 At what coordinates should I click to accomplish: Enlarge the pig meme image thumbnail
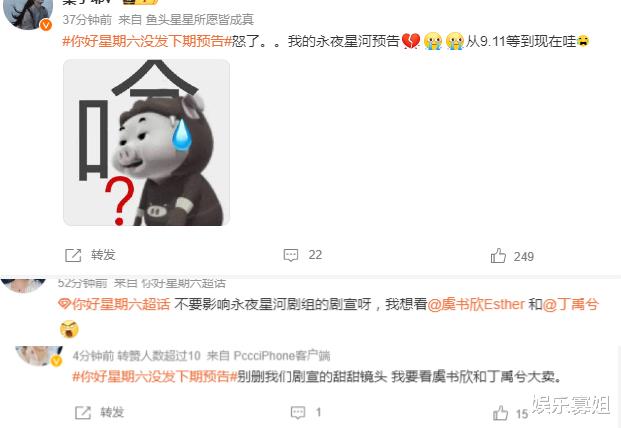[147, 143]
